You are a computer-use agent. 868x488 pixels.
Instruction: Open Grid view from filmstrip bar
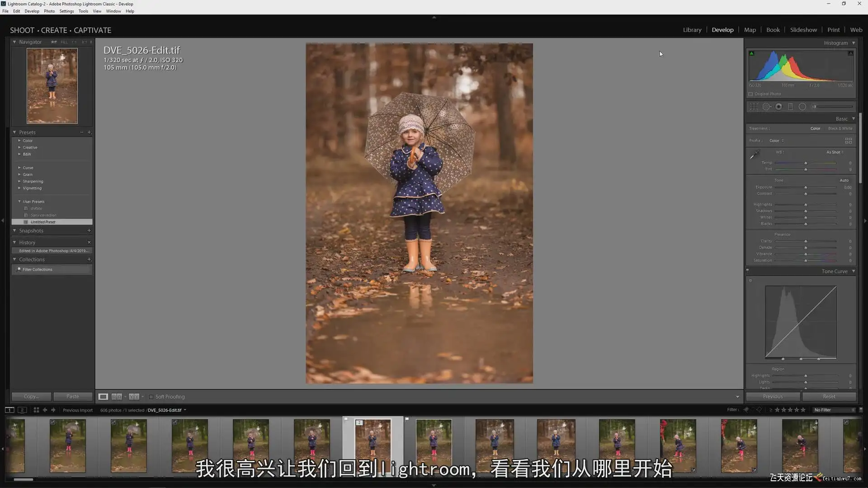36,410
